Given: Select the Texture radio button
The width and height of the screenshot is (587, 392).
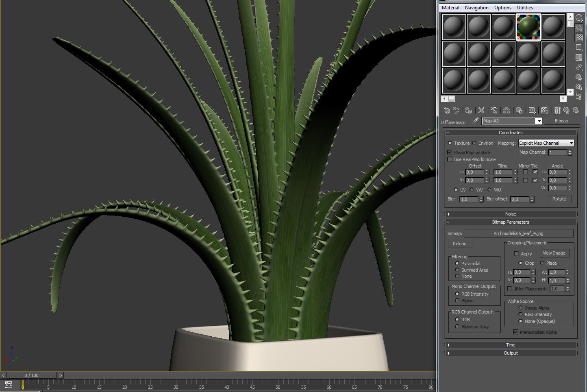Looking at the screenshot, I should point(450,143).
